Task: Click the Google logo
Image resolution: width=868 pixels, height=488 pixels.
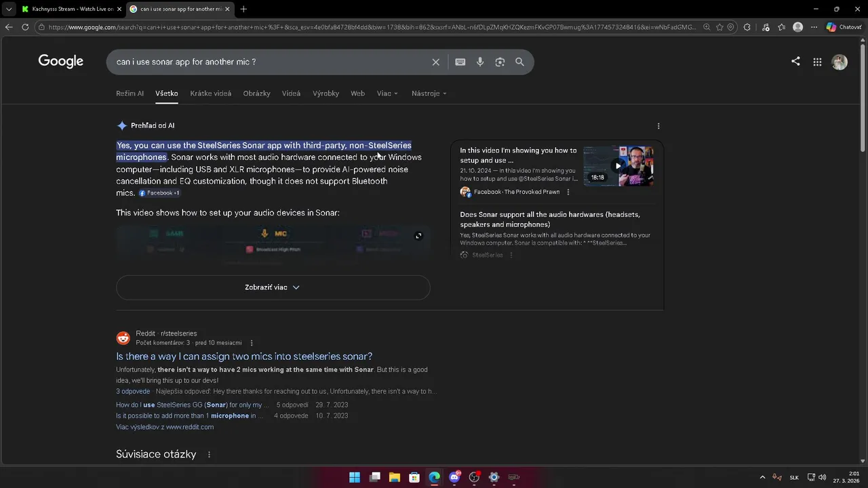Action: tap(61, 61)
